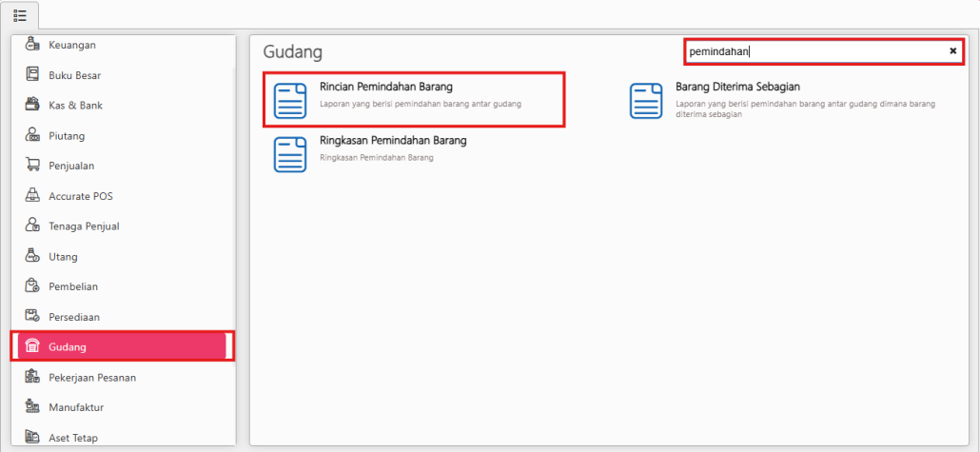The image size is (980, 452).
Task: Click inside the pemindahan search box
Action: 813,51
